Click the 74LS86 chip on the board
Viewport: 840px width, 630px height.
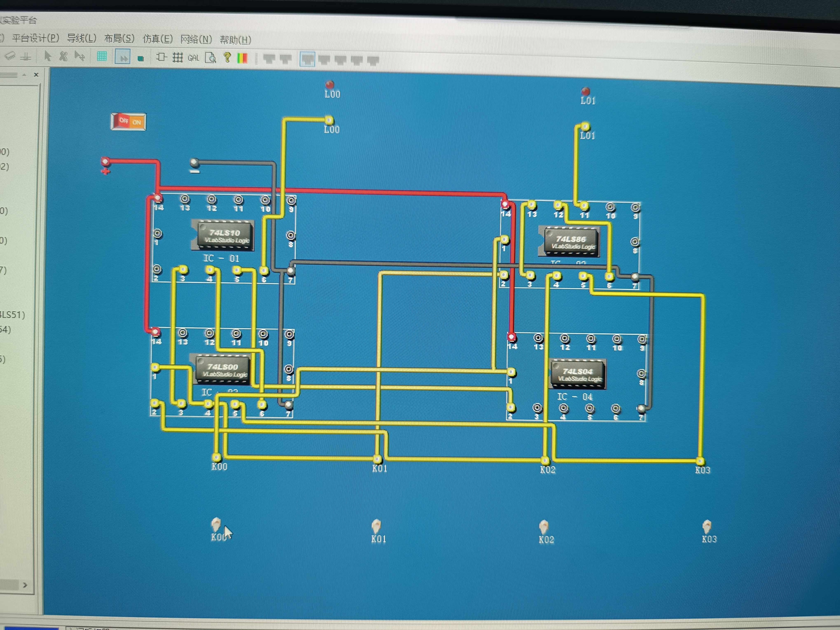(x=571, y=242)
